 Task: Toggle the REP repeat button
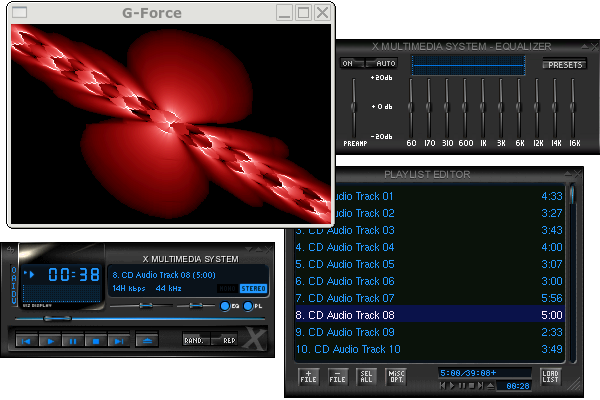225,340
